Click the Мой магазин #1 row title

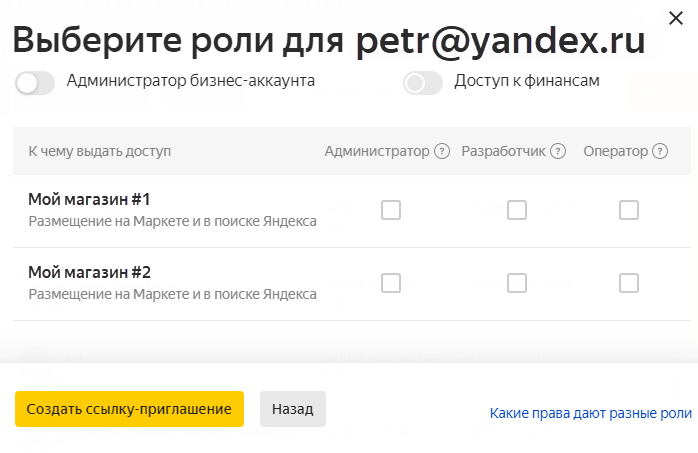tap(89, 199)
